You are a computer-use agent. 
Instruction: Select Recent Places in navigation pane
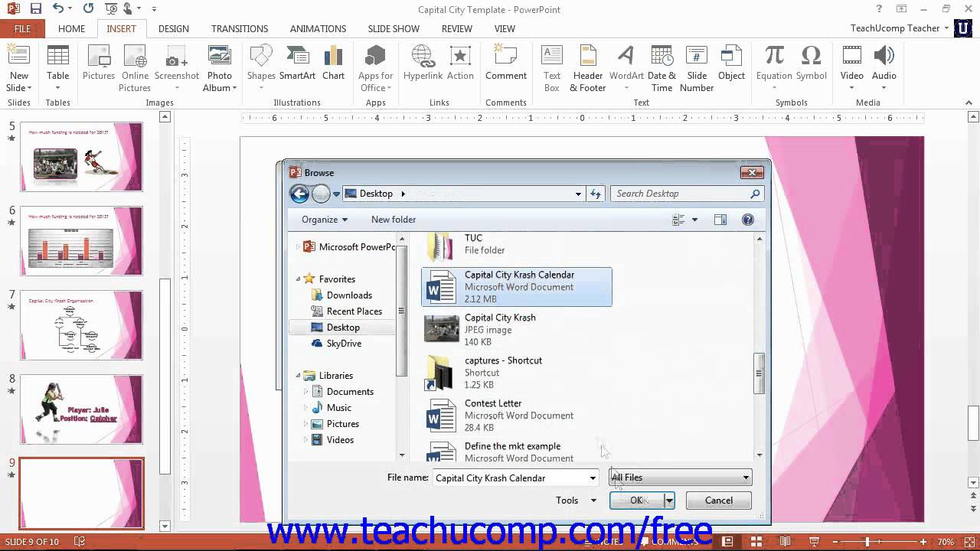(354, 311)
